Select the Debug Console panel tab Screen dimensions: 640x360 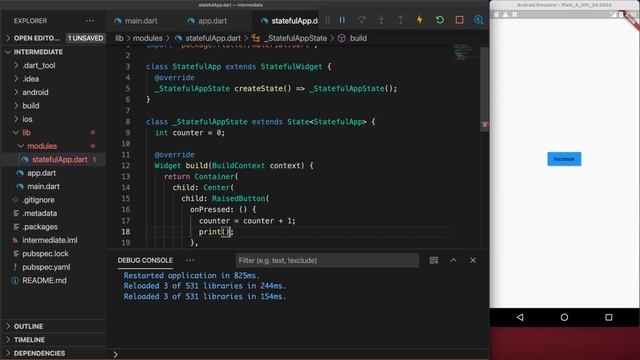145,260
